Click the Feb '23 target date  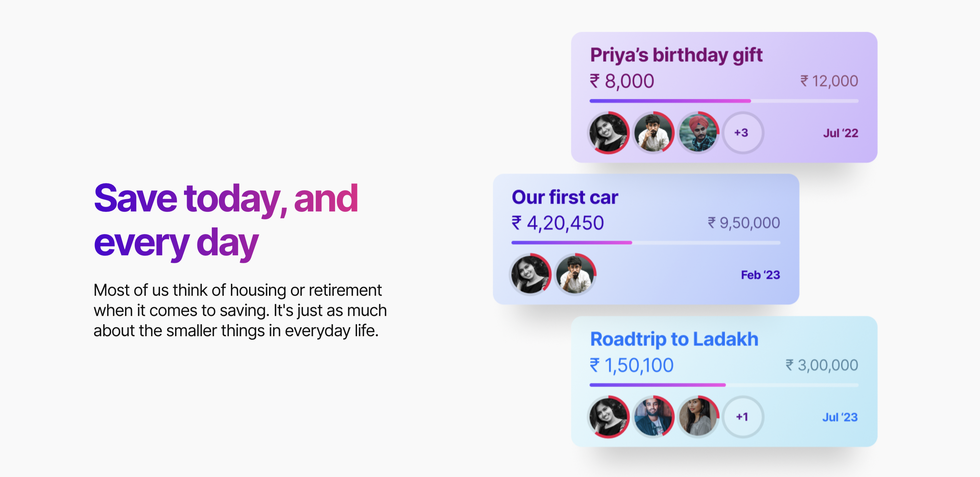pos(760,274)
